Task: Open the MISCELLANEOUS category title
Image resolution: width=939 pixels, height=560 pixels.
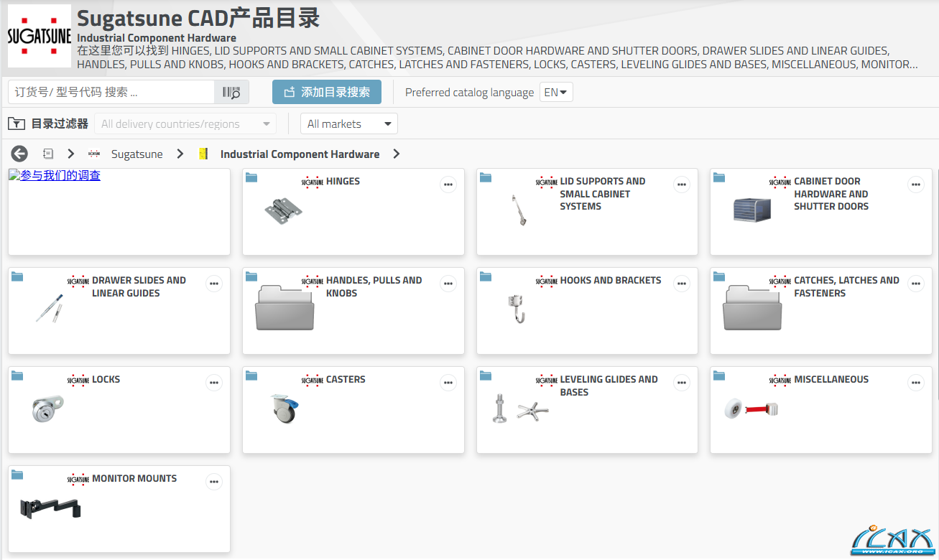Action: 831,379
